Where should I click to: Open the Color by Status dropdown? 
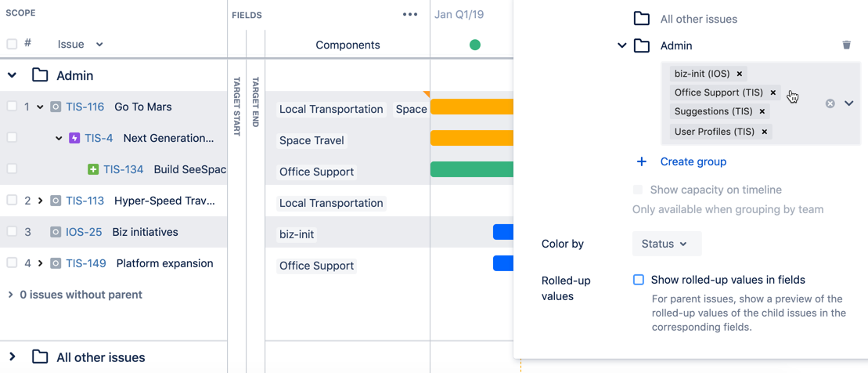[x=667, y=244]
